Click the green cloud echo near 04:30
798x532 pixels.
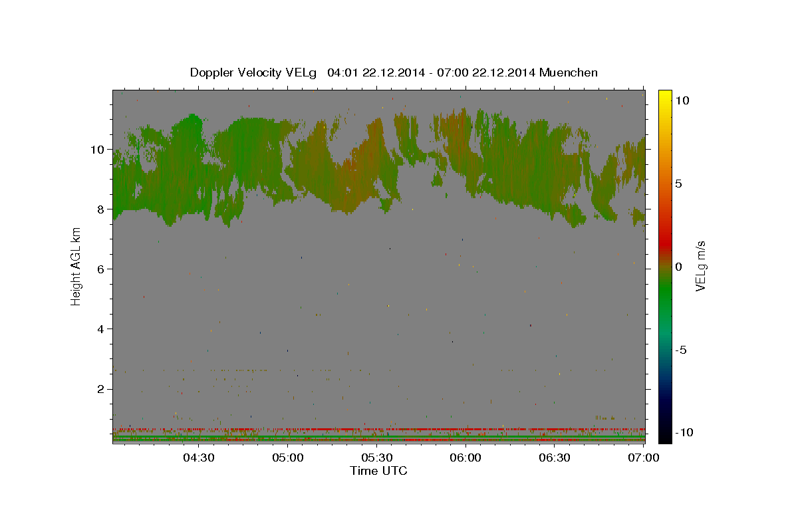tap(190, 166)
